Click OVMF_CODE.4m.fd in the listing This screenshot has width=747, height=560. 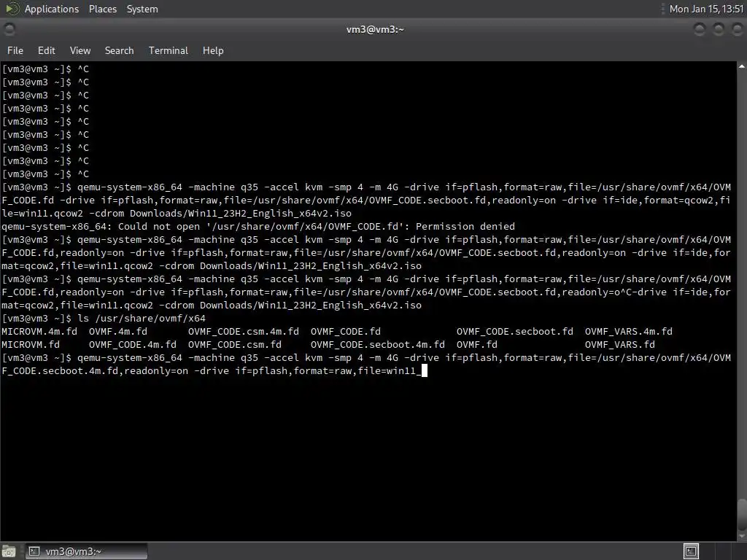click(x=133, y=344)
